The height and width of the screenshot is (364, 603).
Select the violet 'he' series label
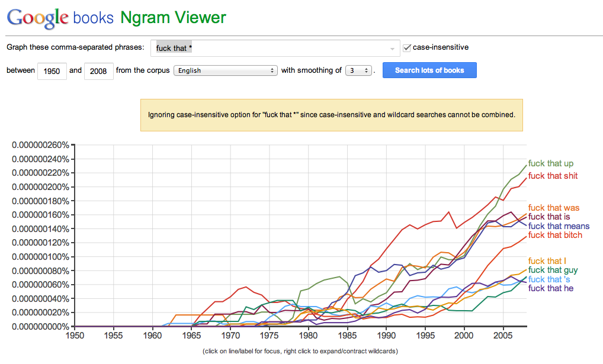pos(550,288)
